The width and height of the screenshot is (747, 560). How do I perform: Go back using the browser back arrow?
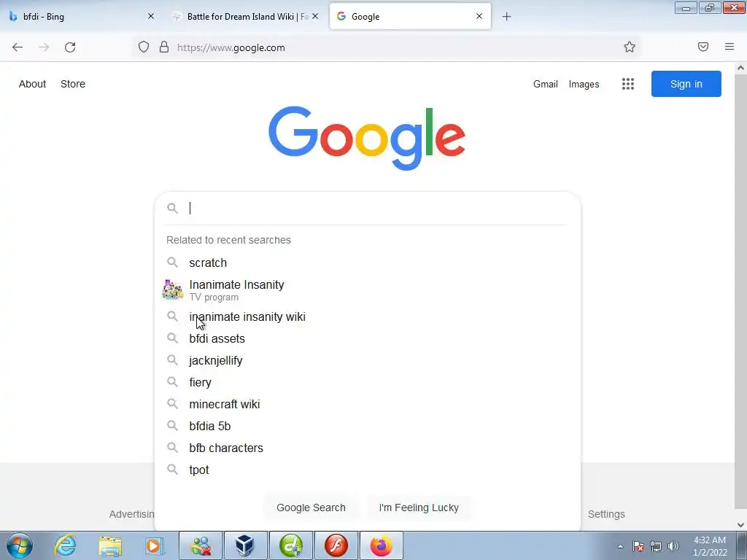click(18, 47)
